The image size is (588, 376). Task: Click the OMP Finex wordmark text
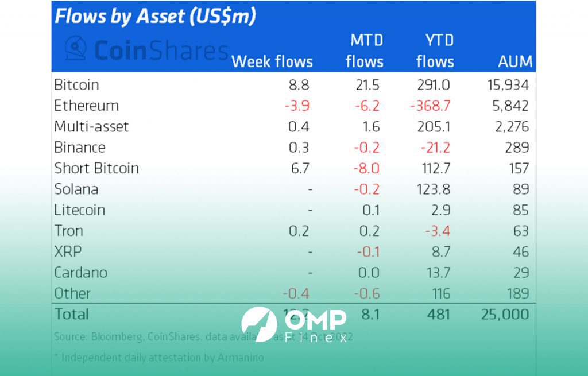point(315,327)
